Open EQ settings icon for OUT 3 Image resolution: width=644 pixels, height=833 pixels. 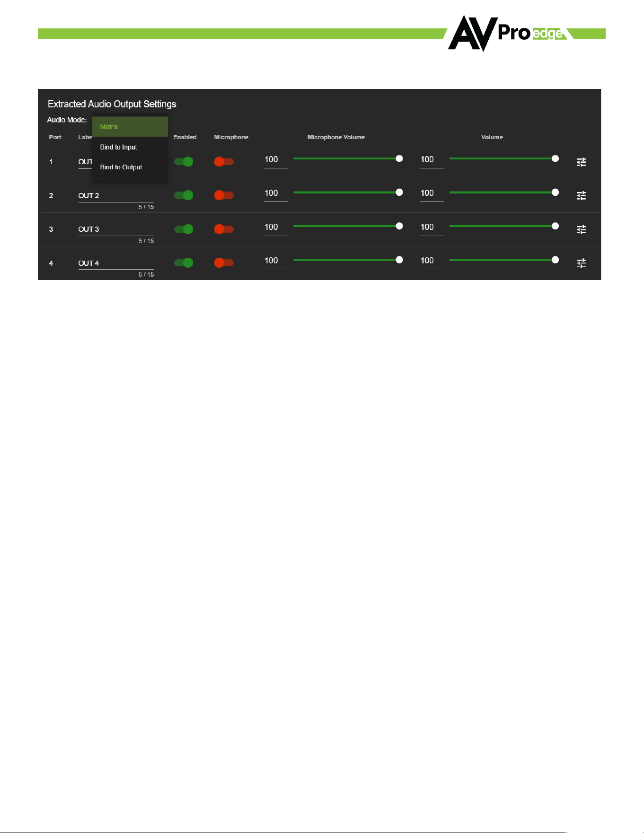tap(581, 229)
